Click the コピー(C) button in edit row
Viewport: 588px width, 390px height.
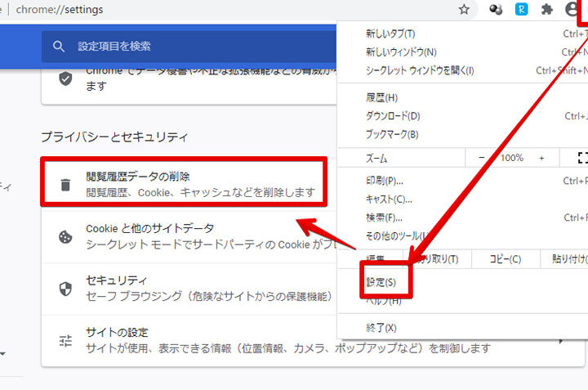point(504,259)
